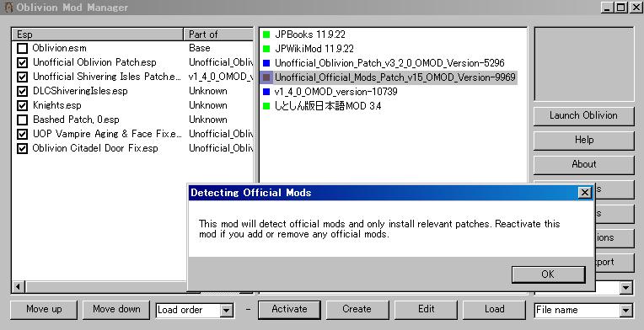This screenshot has width=644, height=330.
Task: Click the Launch Oblivion button
Action: (583, 115)
